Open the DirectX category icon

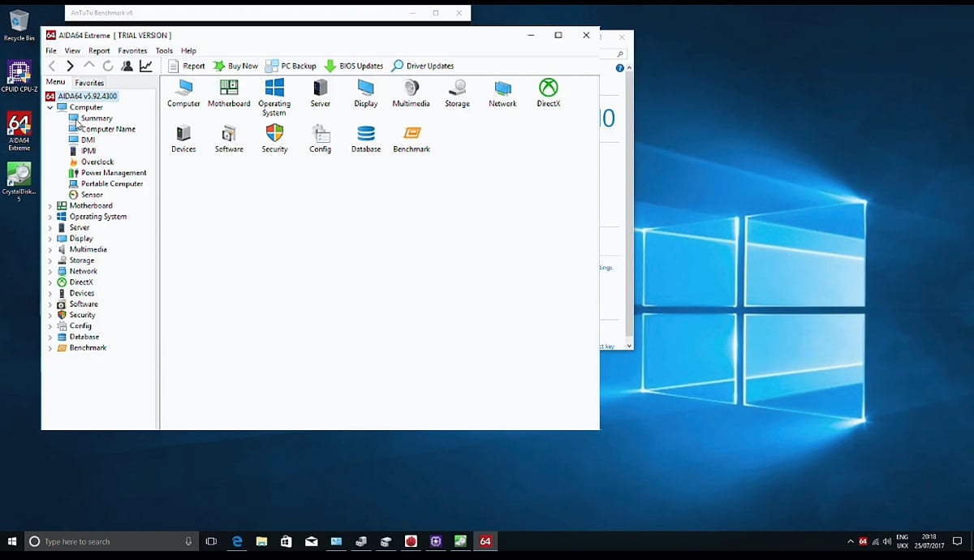pos(548,92)
